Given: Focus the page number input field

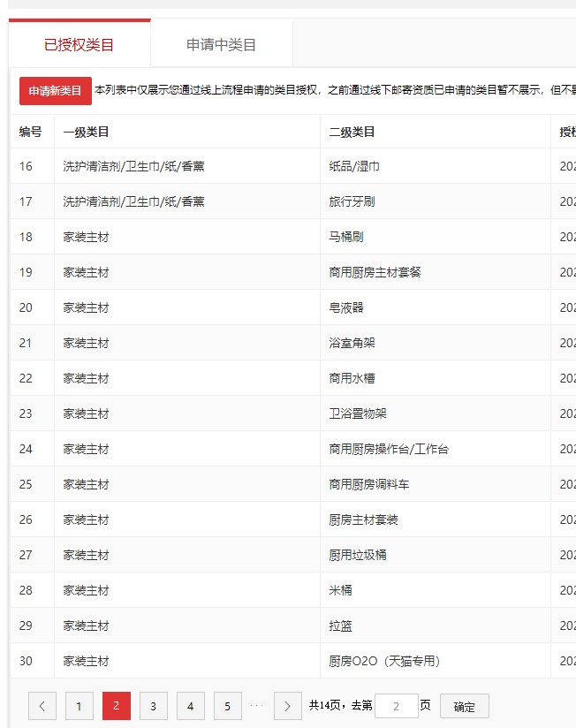Looking at the screenshot, I should point(396,706).
